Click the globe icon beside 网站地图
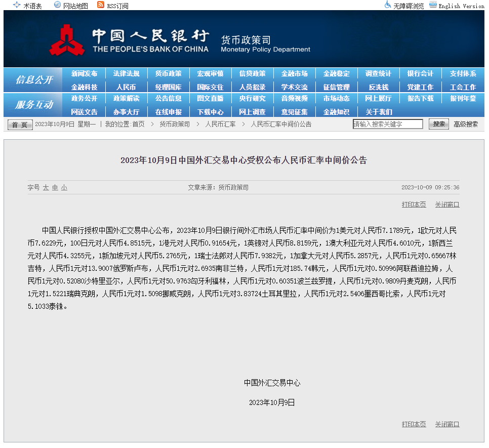This screenshot has height=448, width=489. click(x=57, y=5)
